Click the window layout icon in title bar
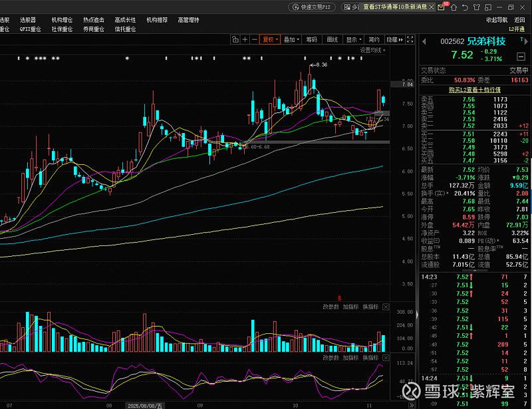This screenshot has height=409, width=532. click(488, 7)
